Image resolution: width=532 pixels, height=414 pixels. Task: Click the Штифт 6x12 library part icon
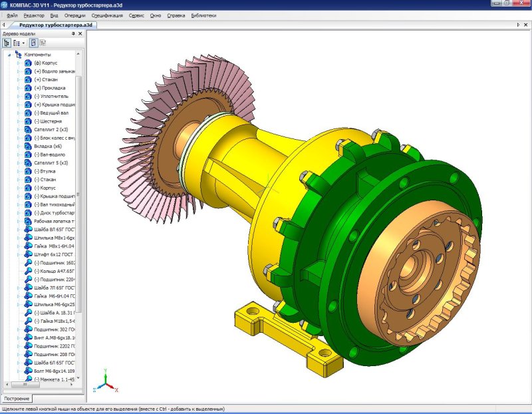pos(28,254)
